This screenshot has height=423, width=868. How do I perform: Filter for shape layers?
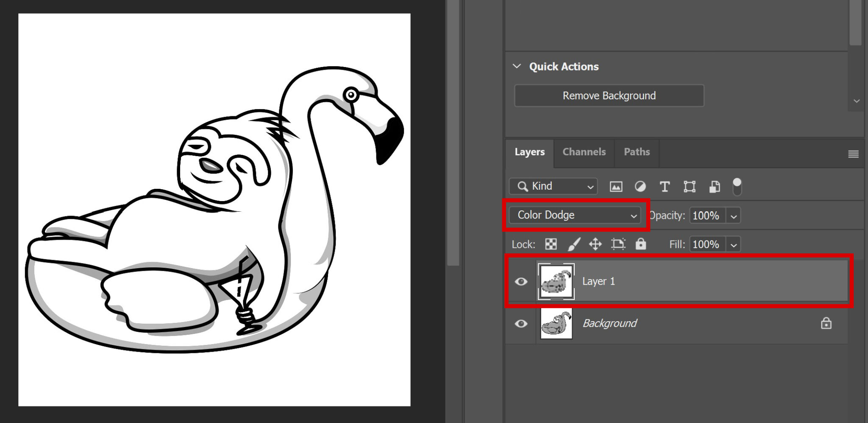690,186
